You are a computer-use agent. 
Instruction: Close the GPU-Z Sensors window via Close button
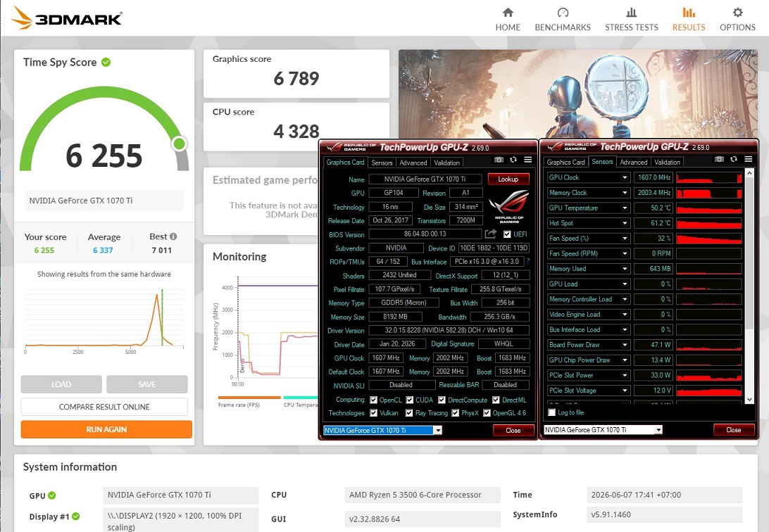pos(734,430)
